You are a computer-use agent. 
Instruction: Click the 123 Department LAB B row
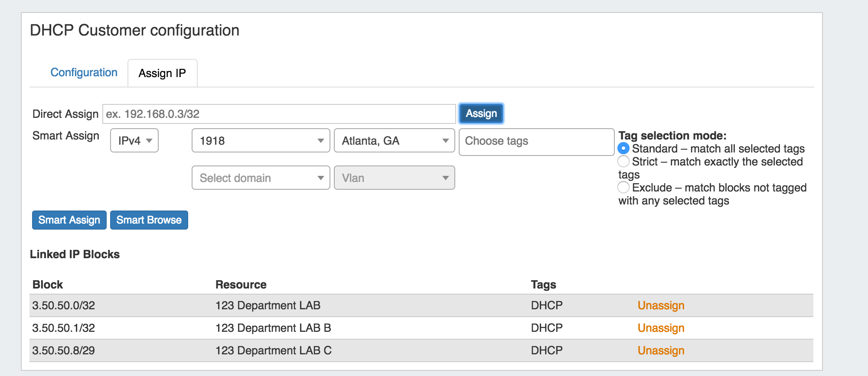pyautogui.click(x=273, y=328)
